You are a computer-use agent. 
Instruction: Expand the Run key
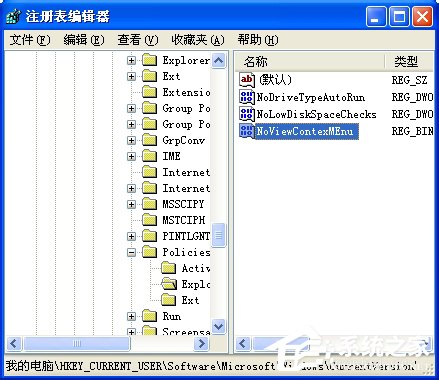131,316
